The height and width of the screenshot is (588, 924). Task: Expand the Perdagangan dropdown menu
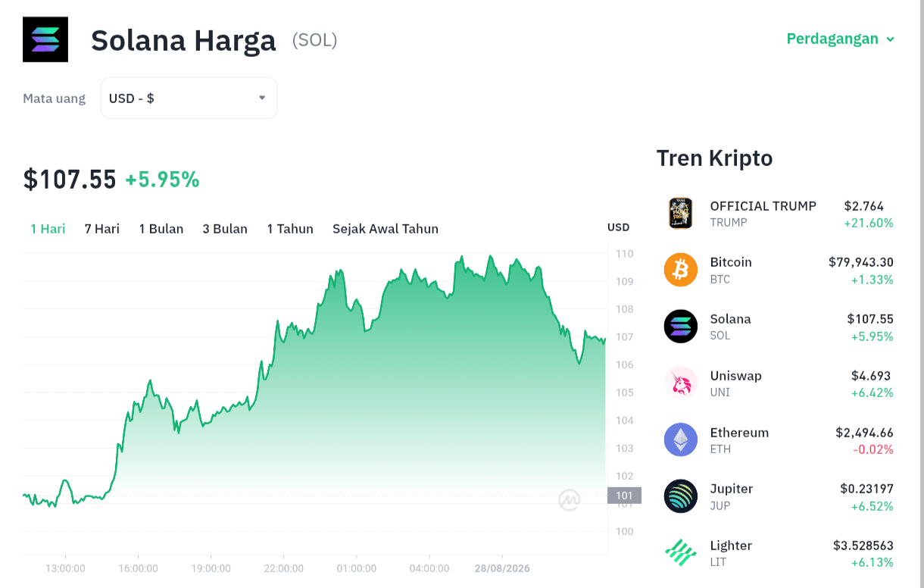pyautogui.click(x=841, y=39)
